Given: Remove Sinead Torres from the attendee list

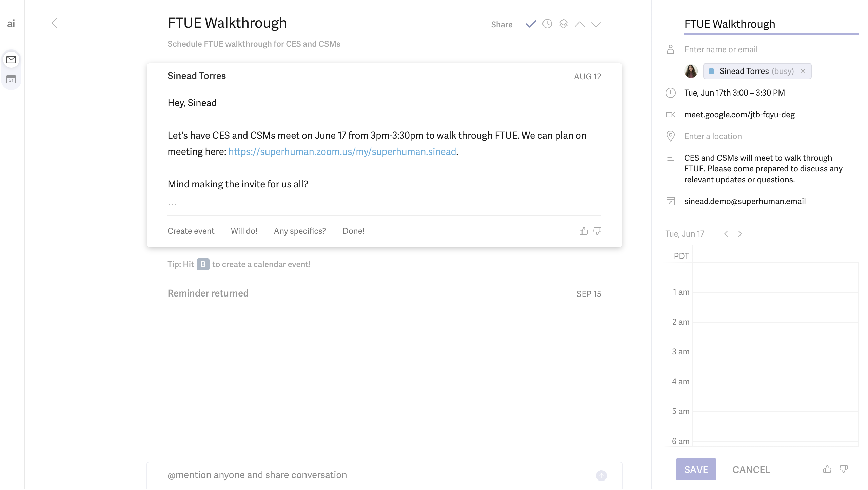Looking at the screenshot, I should 803,71.
